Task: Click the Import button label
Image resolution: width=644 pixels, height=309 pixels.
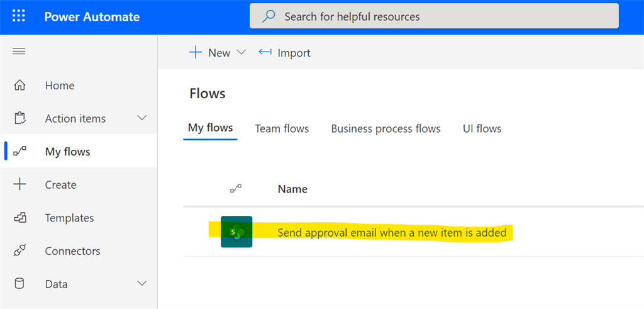Action: click(294, 53)
